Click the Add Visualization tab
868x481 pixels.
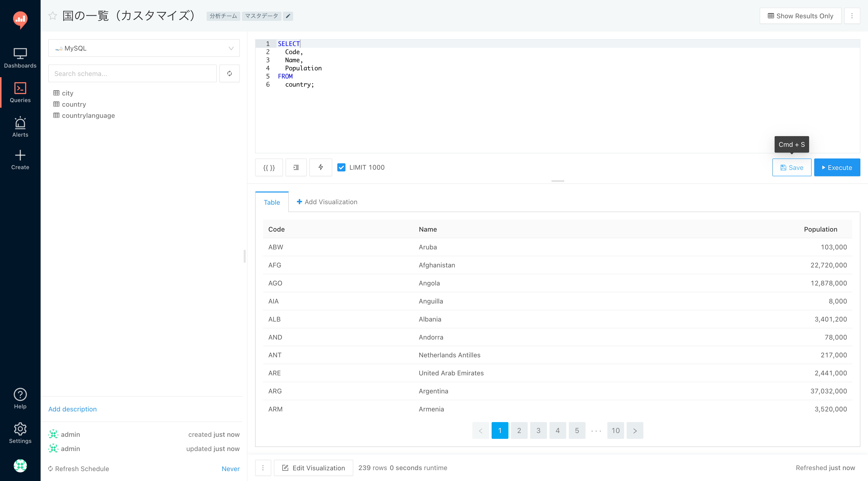[327, 202]
